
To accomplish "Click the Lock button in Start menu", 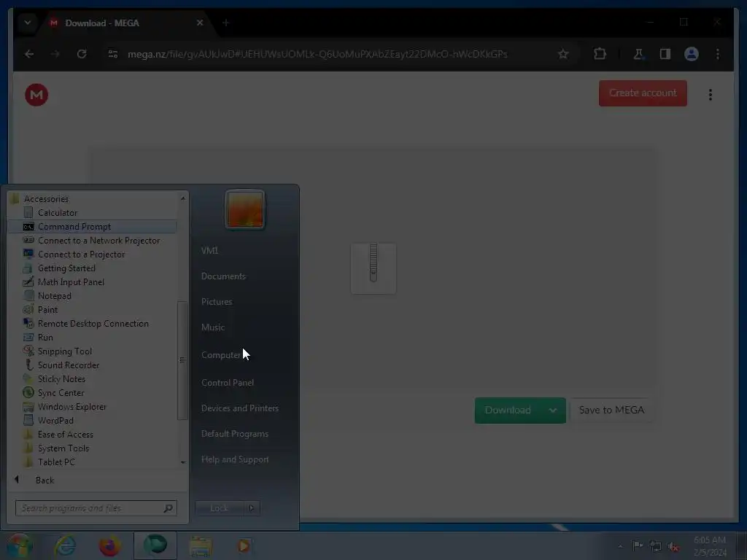I will (219, 508).
